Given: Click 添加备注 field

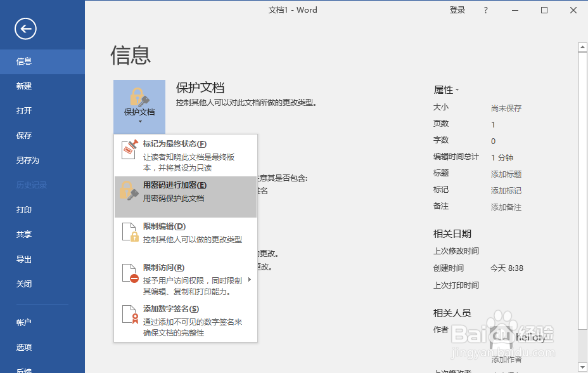Looking at the screenshot, I should tap(506, 207).
